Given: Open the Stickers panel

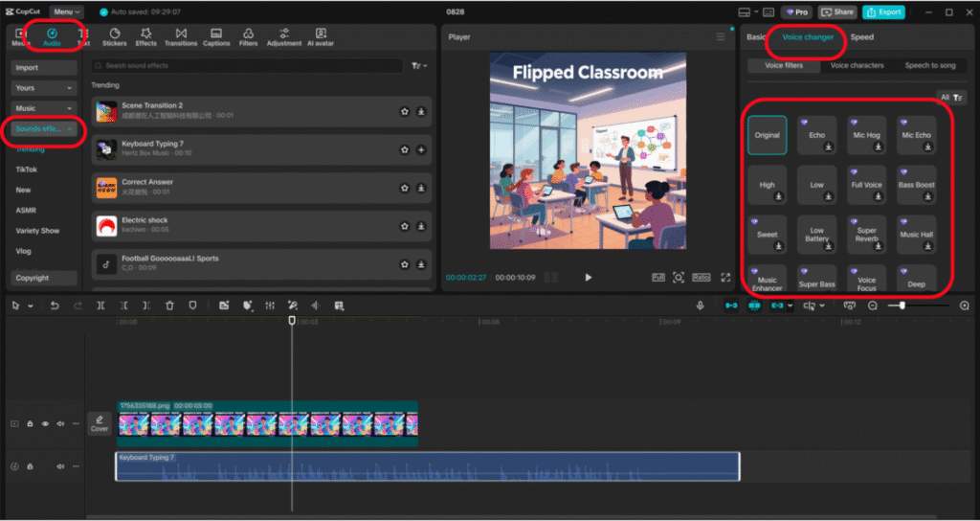Looking at the screenshot, I should coord(114,37).
